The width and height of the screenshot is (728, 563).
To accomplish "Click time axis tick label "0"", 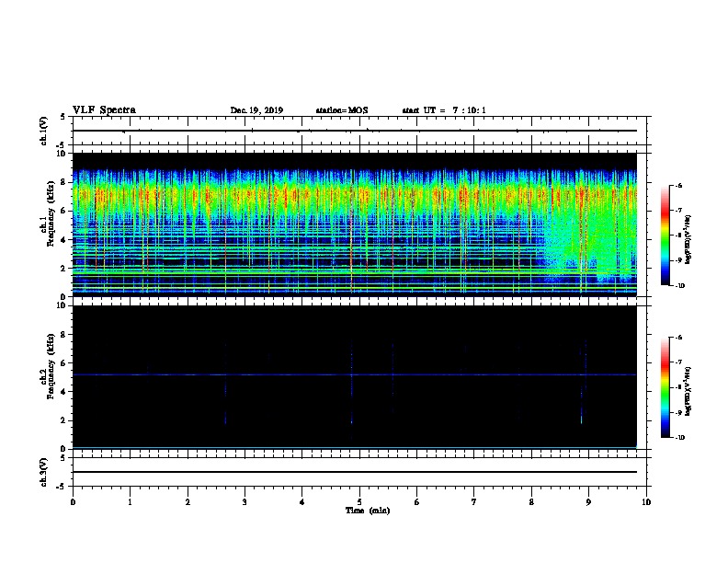I will [x=73, y=502].
